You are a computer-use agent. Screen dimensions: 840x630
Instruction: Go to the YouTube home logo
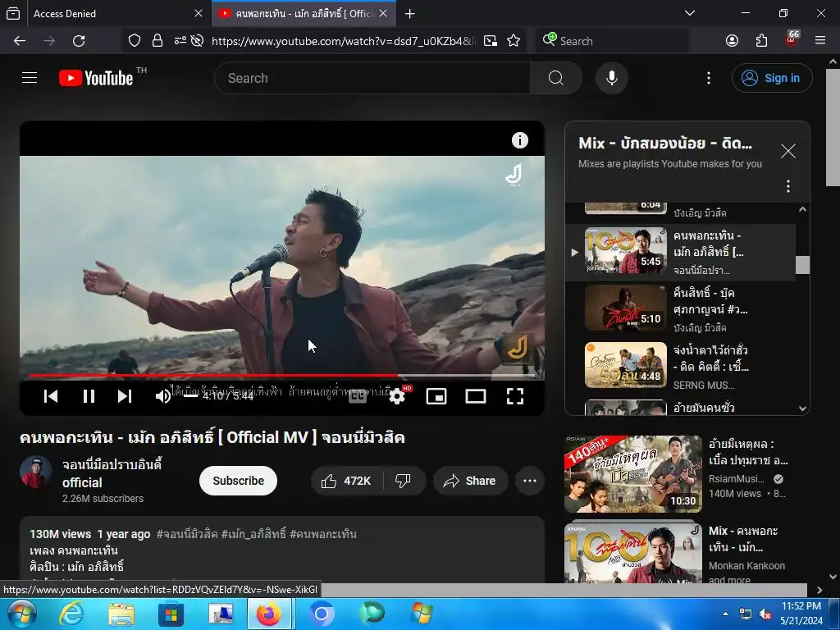tap(97, 78)
